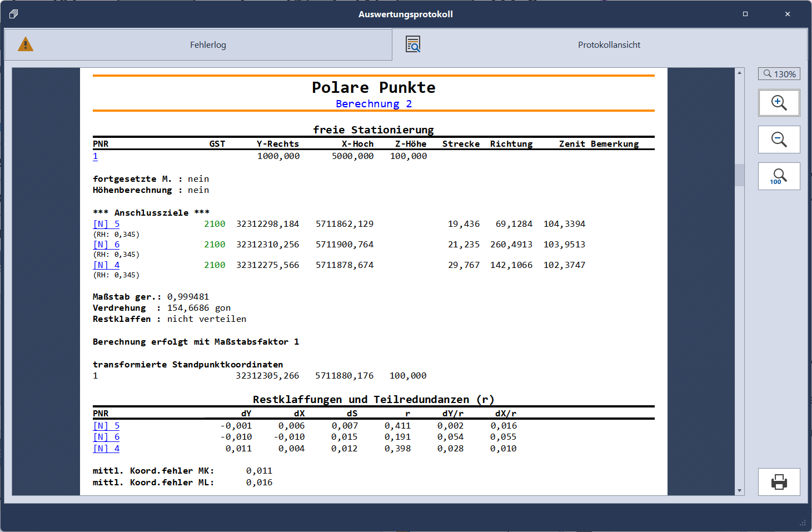Screen dimensions: 812x532
Task: Click the window icon in title bar
Action: pyautogui.click(x=14, y=14)
